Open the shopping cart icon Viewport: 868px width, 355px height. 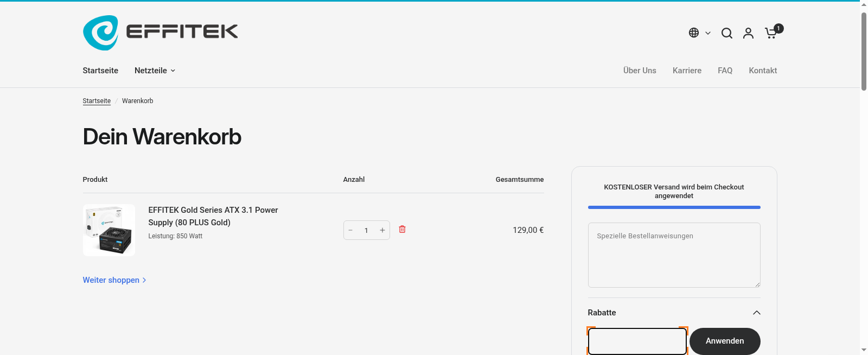[x=772, y=33]
